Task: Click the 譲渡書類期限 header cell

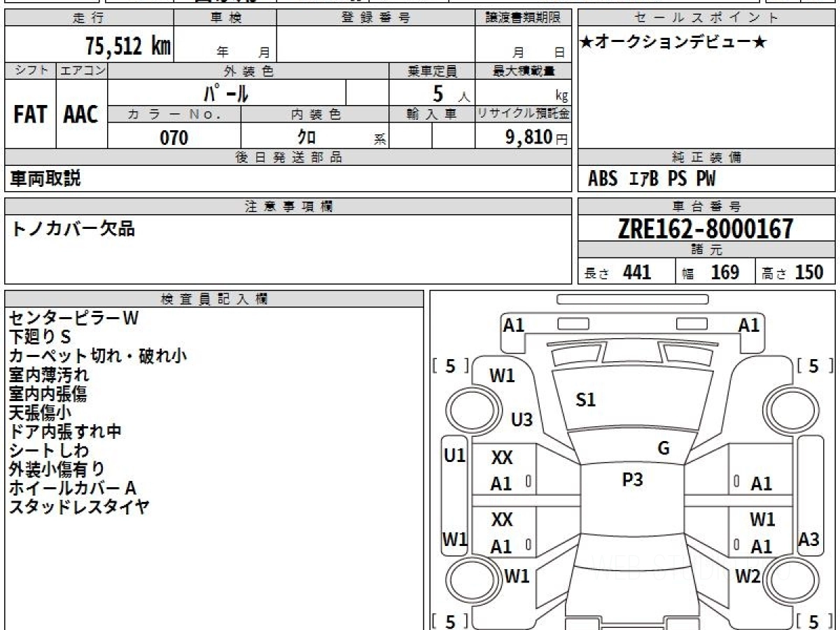Action: pyautogui.click(x=524, y=18)
